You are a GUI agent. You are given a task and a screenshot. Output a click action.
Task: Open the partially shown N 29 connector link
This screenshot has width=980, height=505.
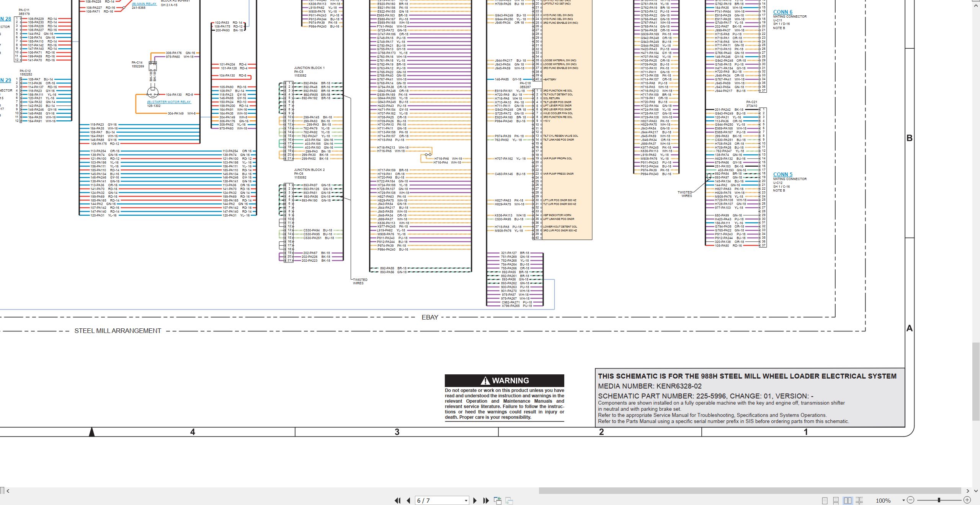tap(5, 80)
